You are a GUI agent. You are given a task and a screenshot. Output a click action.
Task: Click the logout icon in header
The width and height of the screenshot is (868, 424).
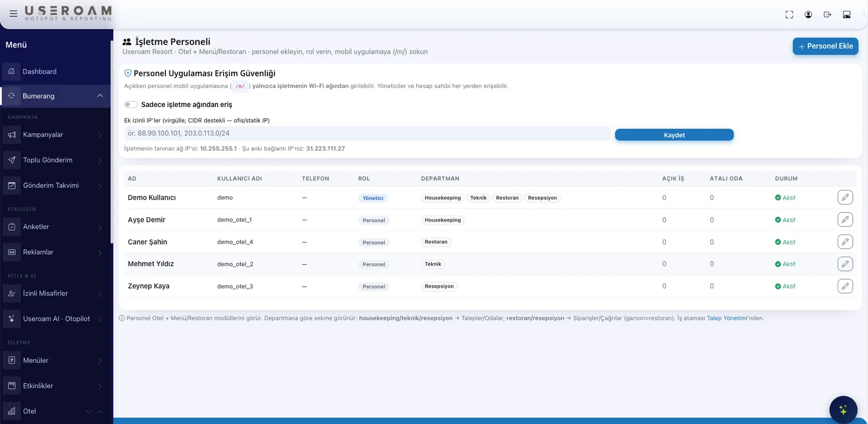[827, 15]
